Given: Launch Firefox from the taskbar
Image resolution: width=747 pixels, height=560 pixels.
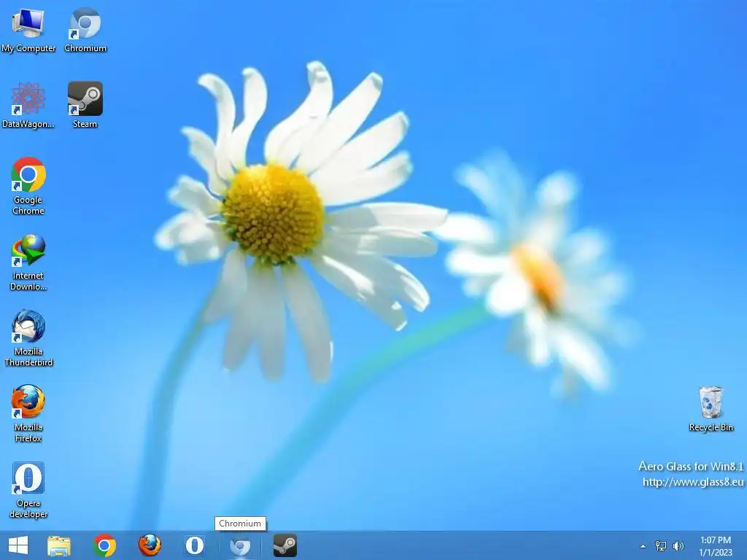Looking at the screenshot, I should pos(150,545).
